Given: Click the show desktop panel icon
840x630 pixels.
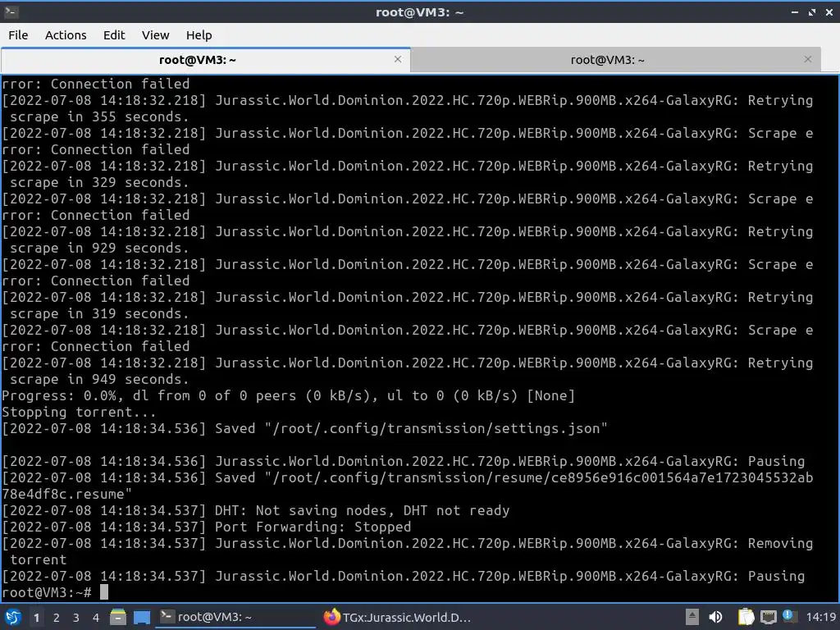Looking at the screenshot, I should point(142,617).
